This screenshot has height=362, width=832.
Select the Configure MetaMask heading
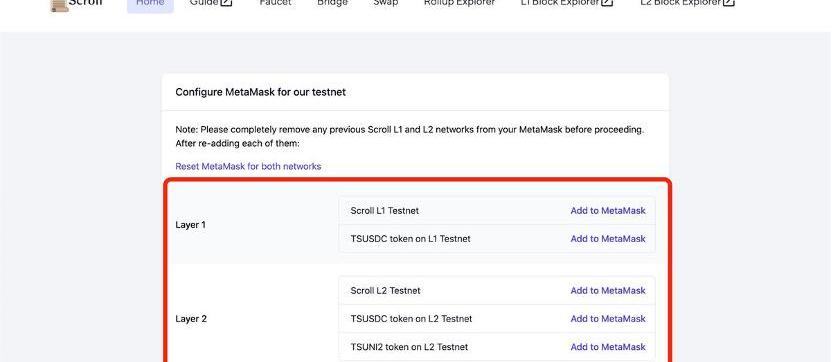[261, 92]
